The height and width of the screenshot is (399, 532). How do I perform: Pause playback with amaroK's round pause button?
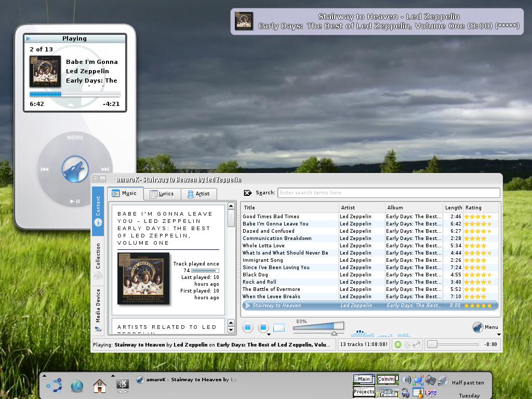click(248, 327)
